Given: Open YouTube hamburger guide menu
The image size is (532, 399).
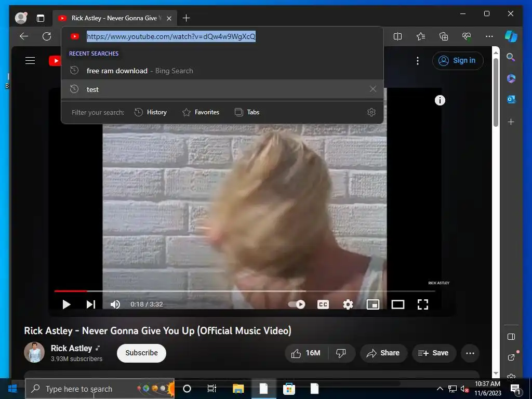Looking at the screenshot, I should (30, 60).
